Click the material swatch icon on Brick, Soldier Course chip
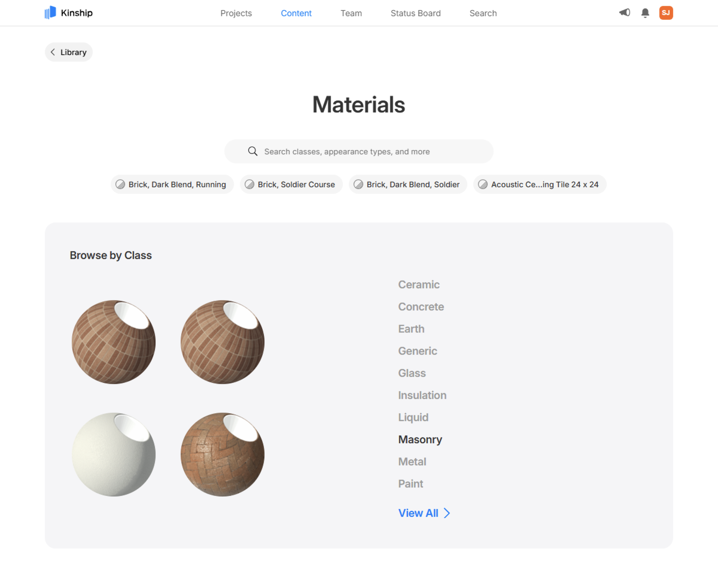 coord(250,184)
